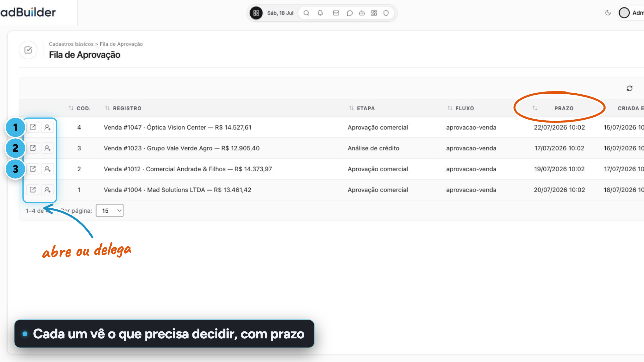Open record for Venda #1023
644x362 pixels.
(x=33, y=148)
